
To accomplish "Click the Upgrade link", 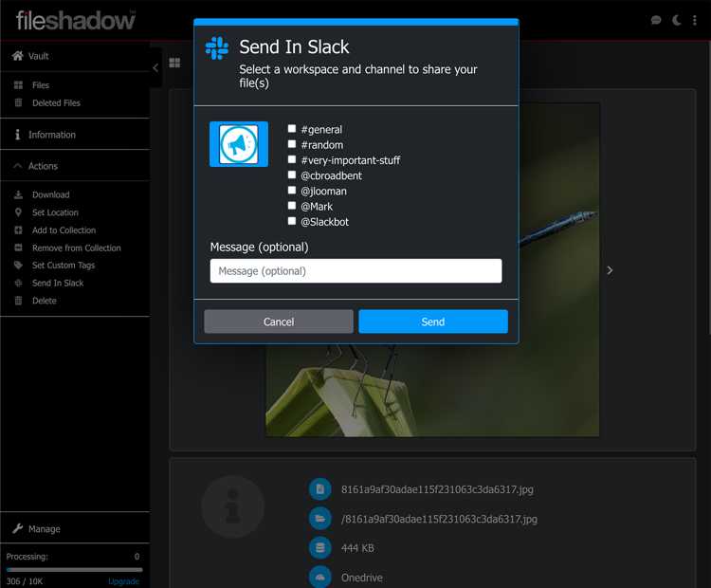I will click(x=123, y=581).
